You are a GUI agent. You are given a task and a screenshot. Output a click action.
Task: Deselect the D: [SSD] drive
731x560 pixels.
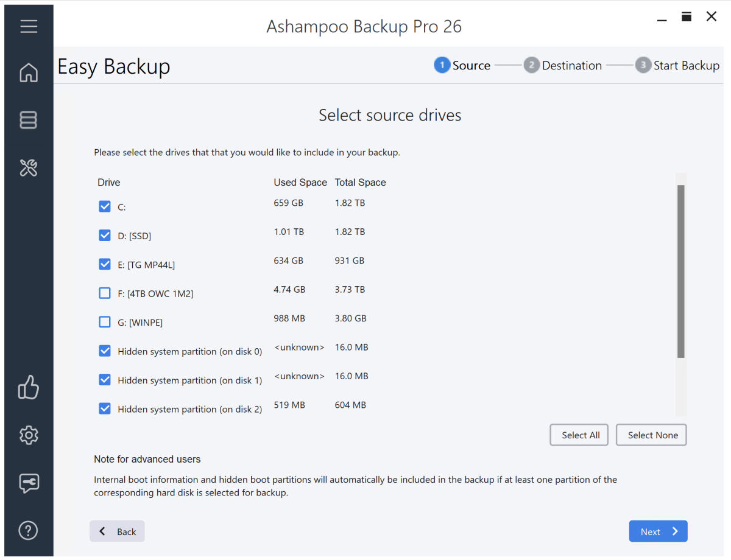pos(105,235)
